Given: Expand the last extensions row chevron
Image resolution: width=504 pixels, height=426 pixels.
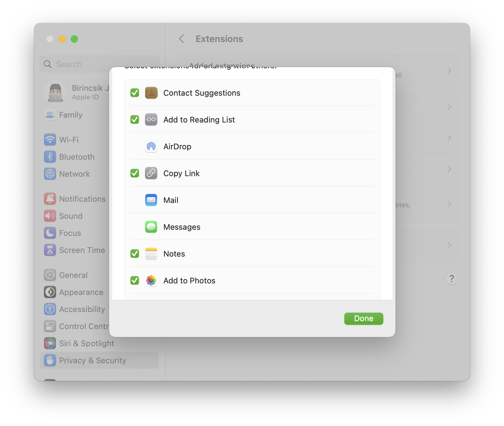Looking at the screenshot, I should coord(449,245).
